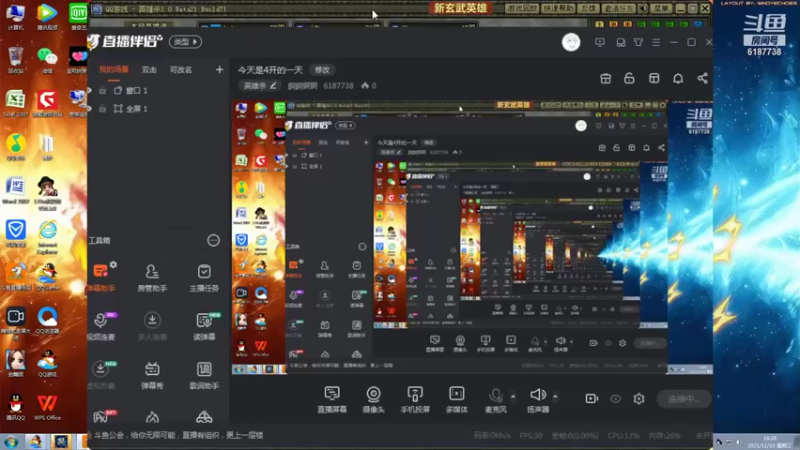This screenshot has width=800, height=450.
Task: Select 窗口 1 source row
Action: point(158,90)
